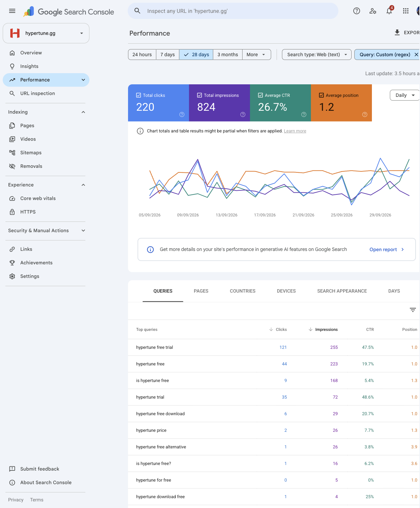420x508 pixels.
Task: Select 24 hours date range
Action: pos(142,55)
